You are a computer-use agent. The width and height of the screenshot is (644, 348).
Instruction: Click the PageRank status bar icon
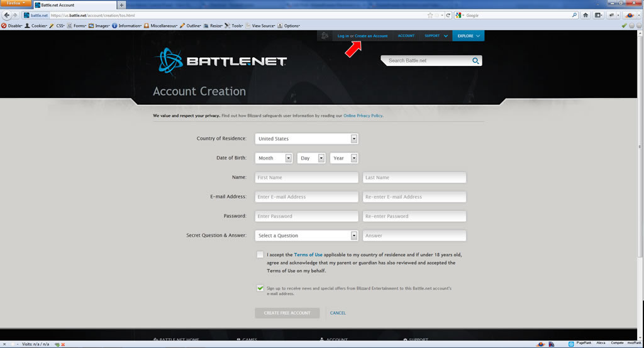[584, 343]
